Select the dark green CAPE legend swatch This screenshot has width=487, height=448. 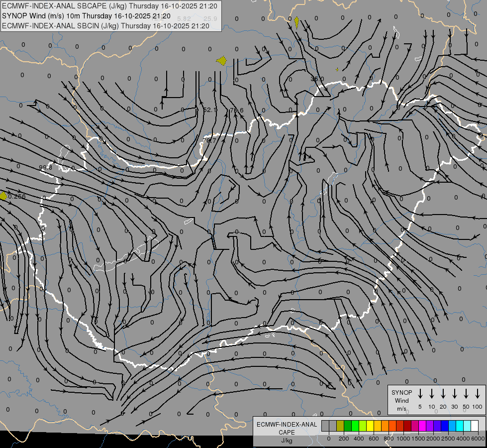pyautogui.click(x=348, y=426)
